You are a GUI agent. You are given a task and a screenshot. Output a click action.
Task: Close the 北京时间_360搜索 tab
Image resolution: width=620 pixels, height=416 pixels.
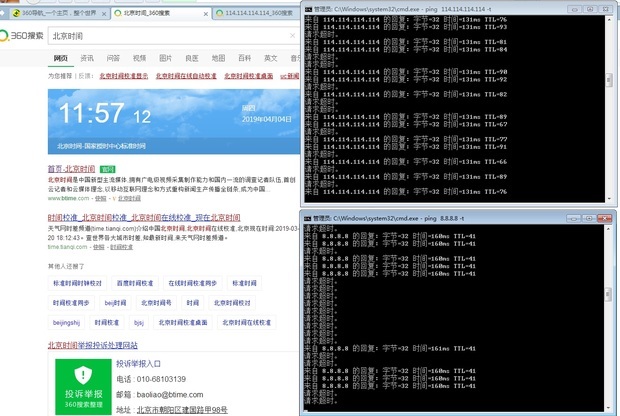pos(206,14)
